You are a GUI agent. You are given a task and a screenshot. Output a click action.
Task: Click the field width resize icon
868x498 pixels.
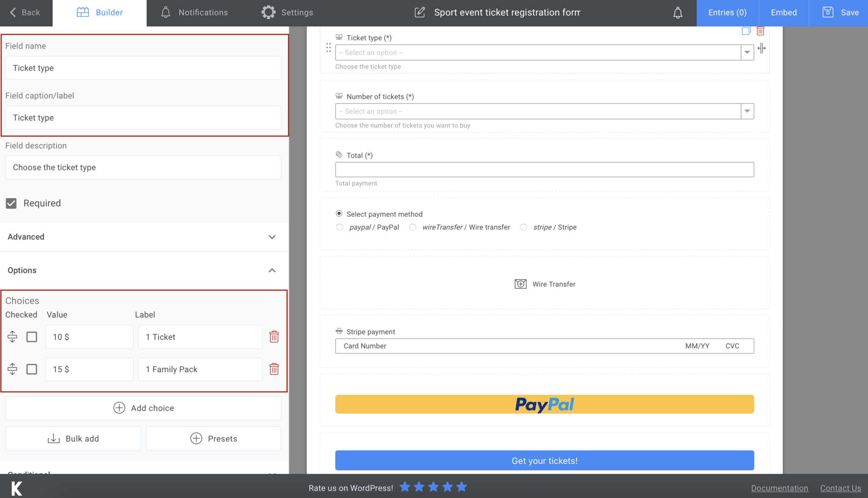pyautogui.click(x=762, y=48)
